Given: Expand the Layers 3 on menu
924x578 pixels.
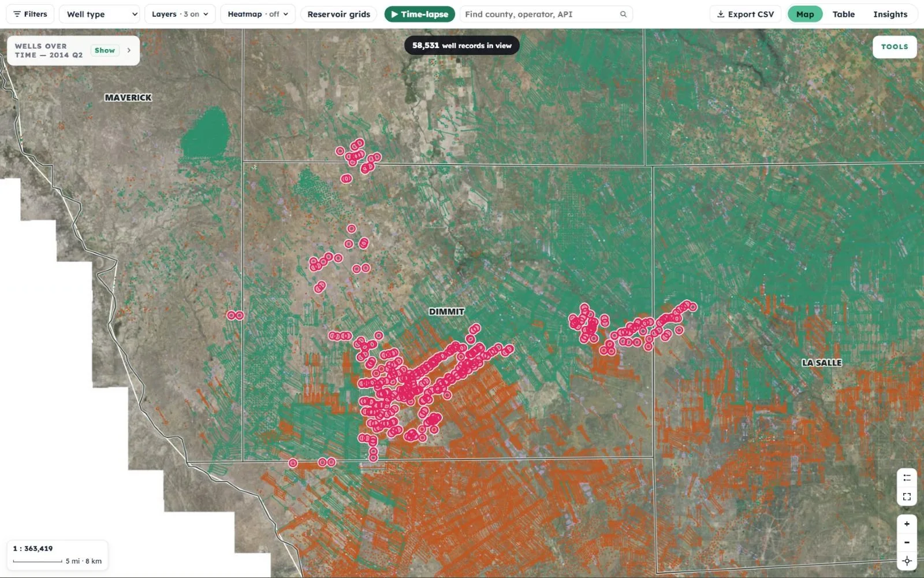Looking at the screenshot, I should coord(180,14).
